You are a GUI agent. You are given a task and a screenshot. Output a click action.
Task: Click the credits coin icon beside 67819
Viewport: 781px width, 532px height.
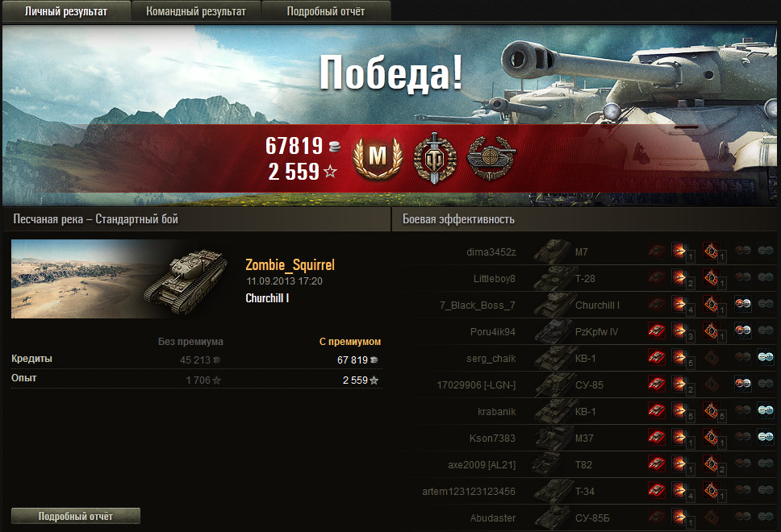pos(335,147)
